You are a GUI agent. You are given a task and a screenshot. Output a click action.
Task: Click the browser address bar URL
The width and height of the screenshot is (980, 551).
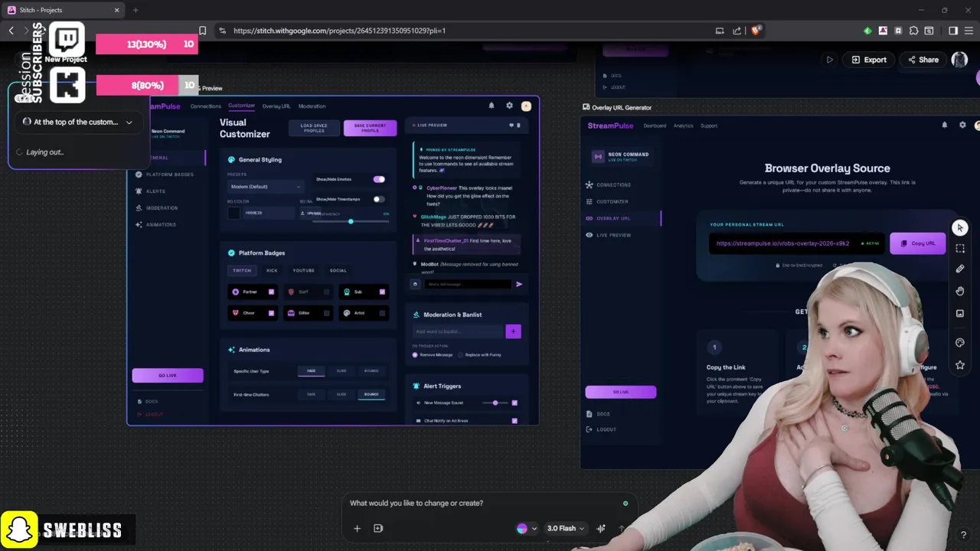[x=339, y=31]
